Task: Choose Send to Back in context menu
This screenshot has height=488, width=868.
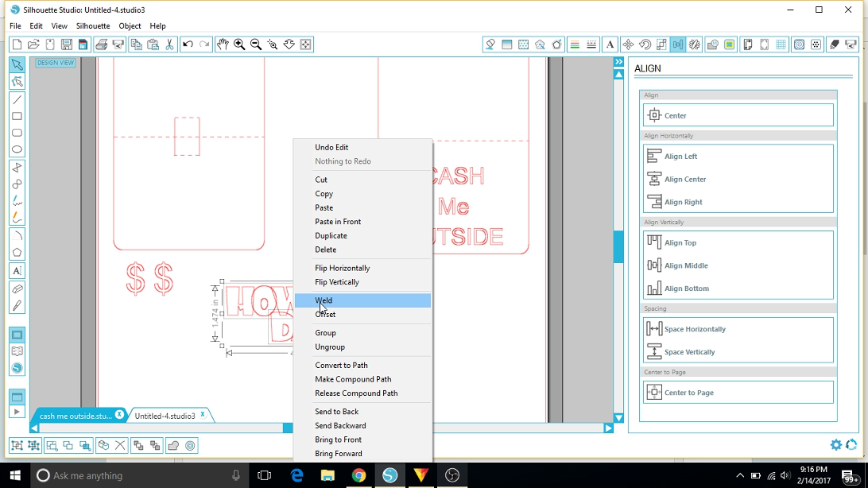Action: tap(362, 412)
